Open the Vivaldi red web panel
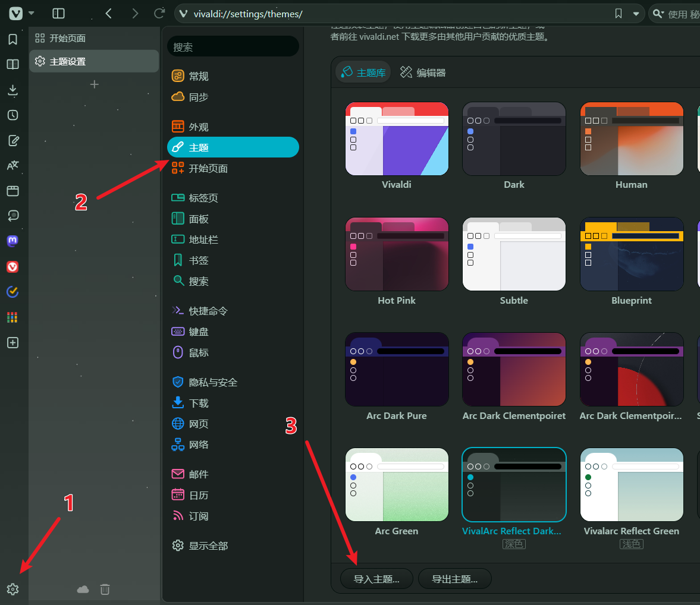Image resolution: width=700 pixels, height=605 pixels. pyautogui.click(x=13, y=267)
